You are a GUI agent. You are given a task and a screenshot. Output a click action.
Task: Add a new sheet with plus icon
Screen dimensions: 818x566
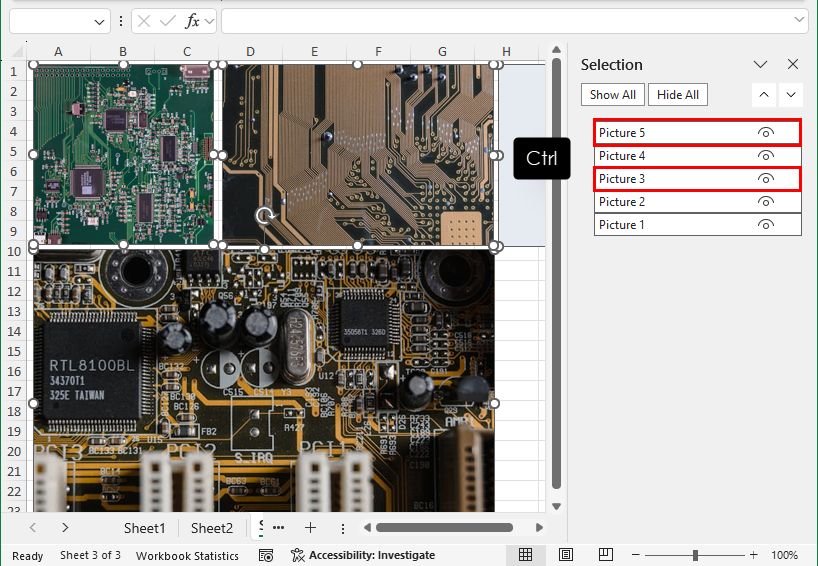[x=310, y=527]
